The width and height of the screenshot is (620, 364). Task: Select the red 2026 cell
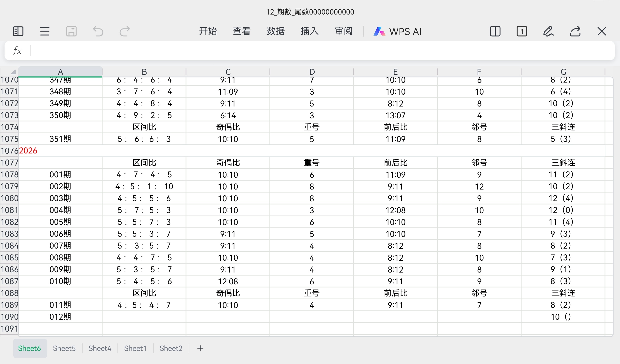click(x=28, y=151)
